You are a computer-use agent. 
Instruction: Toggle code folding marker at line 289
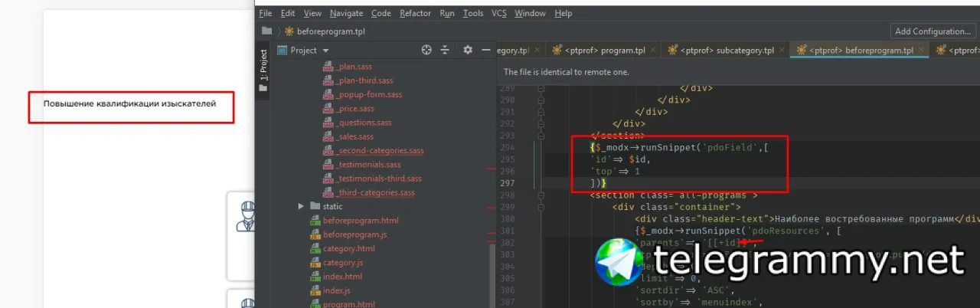tap(541, 87)
